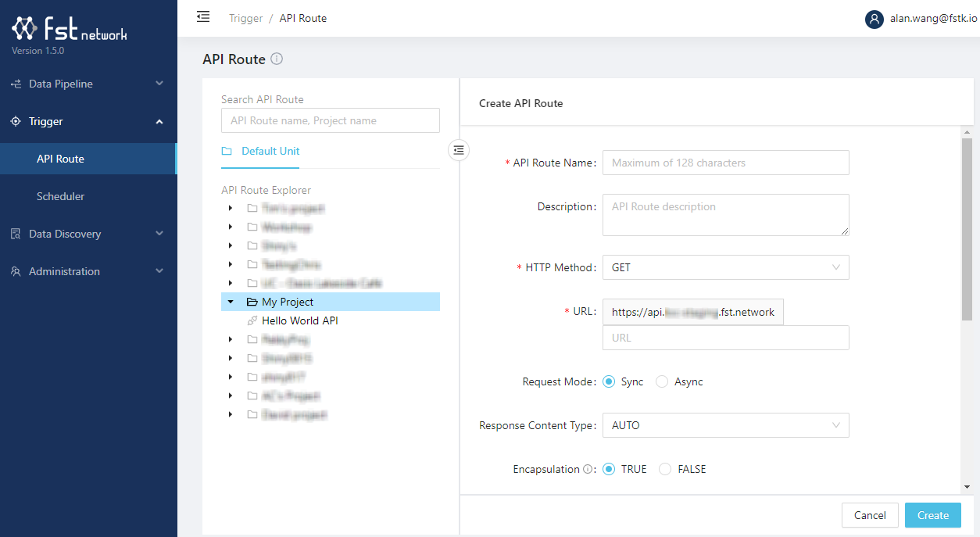
Task: Set Encapsulation to FALSE
Action: pos(665,469)
